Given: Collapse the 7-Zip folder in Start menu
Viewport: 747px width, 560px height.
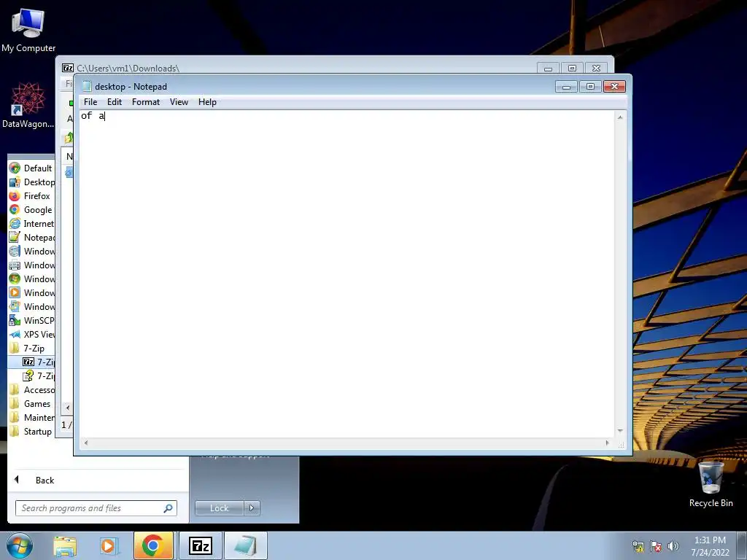Looking at the screenshot, I should click(31, 348).
